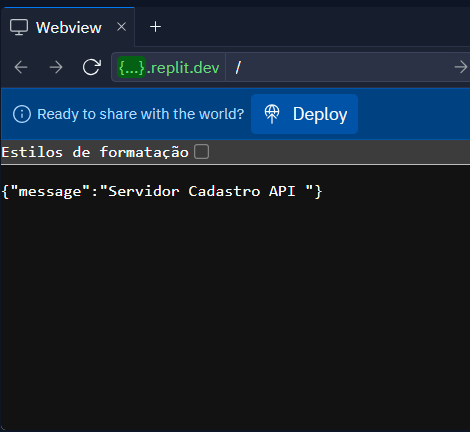Enable the Estilos de formatação checkbox
The image size is (470, 432).
[202, 152]
